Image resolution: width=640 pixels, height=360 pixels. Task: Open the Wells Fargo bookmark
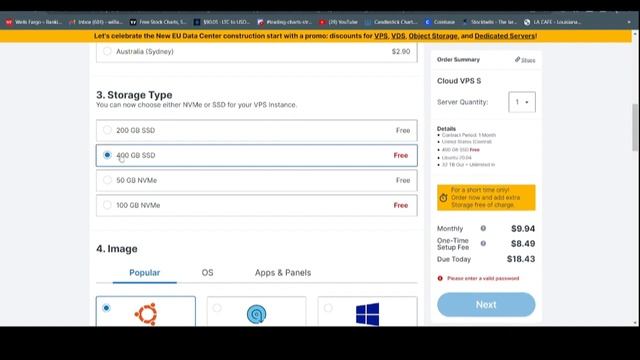[34, 22]
